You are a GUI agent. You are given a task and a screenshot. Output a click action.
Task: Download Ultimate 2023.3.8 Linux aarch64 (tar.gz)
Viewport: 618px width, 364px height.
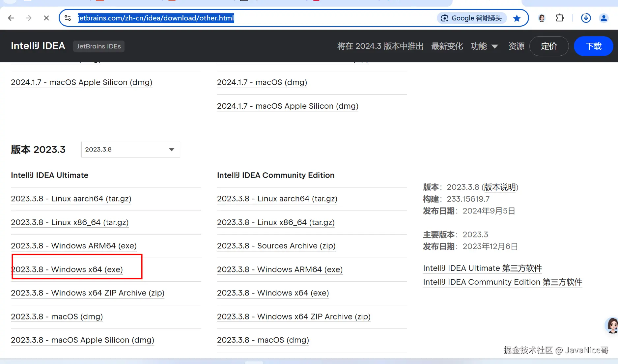pyautogui.click(x=71, y=199)
